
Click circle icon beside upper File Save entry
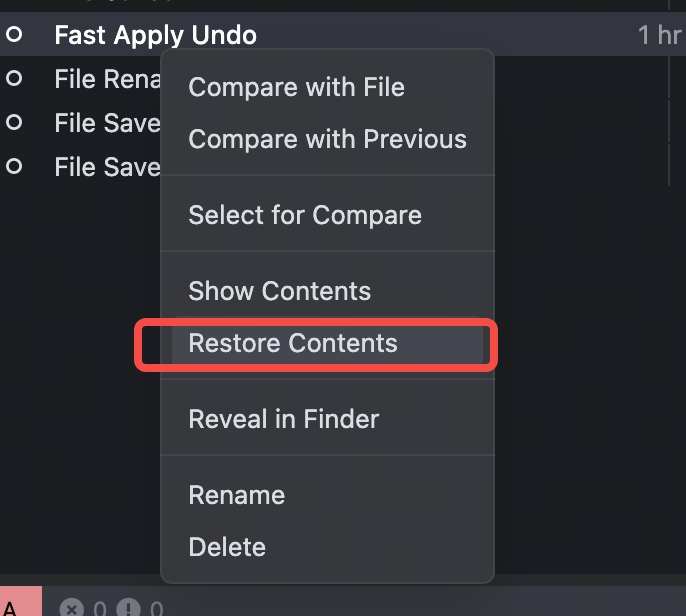point(14,122)
